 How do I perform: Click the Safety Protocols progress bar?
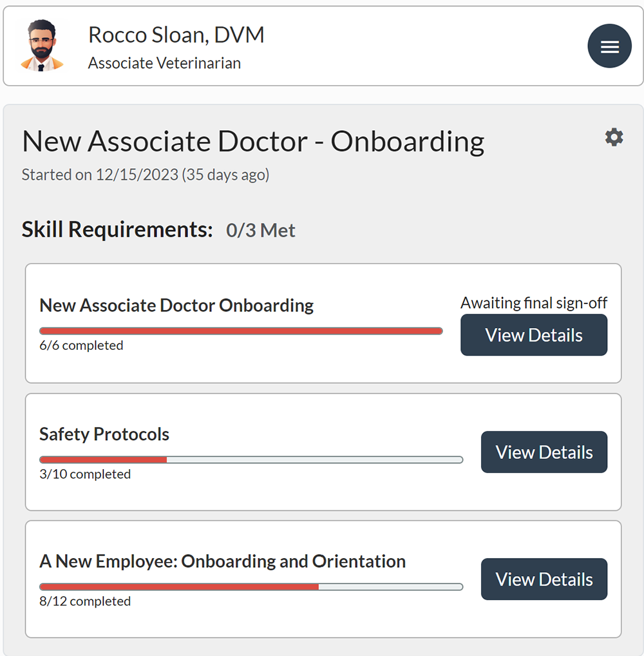tap(251, 459)
